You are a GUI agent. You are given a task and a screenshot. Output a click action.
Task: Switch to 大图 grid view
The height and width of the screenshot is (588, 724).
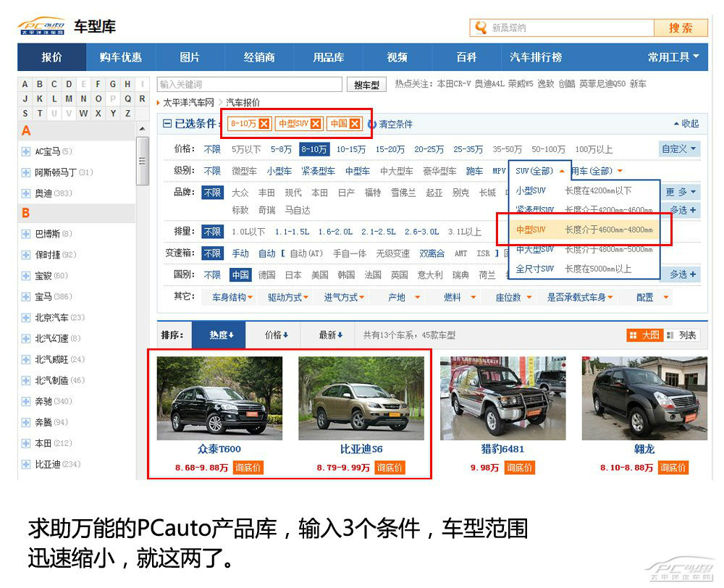click(x=645, y=335)
